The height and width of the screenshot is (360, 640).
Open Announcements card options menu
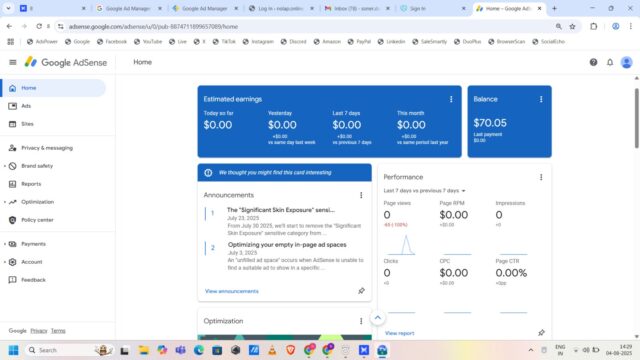click(361, 195)
